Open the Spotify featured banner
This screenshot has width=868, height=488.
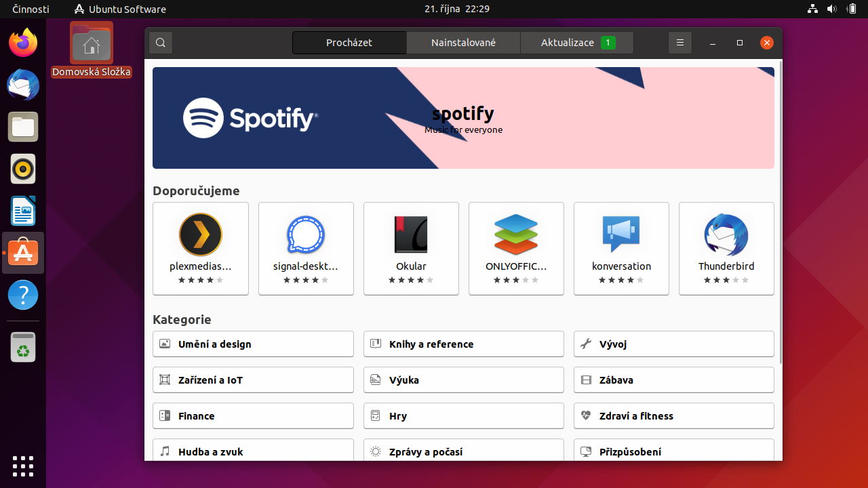coord(463,117)
